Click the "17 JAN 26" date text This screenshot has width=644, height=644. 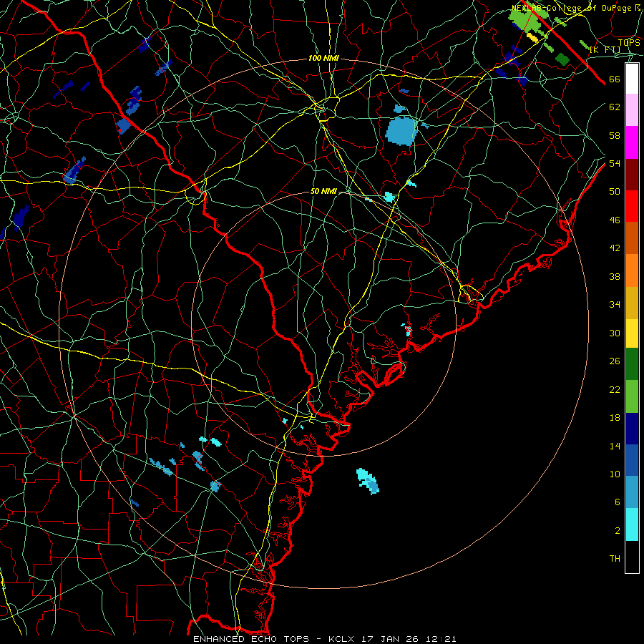coord(391,639)
